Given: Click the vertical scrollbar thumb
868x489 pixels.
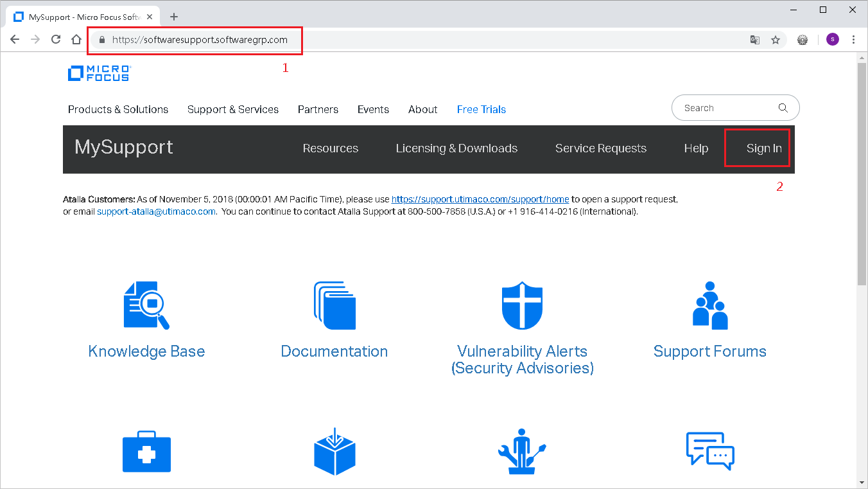Looking at the screenshot, I should [x=862, y=173].
